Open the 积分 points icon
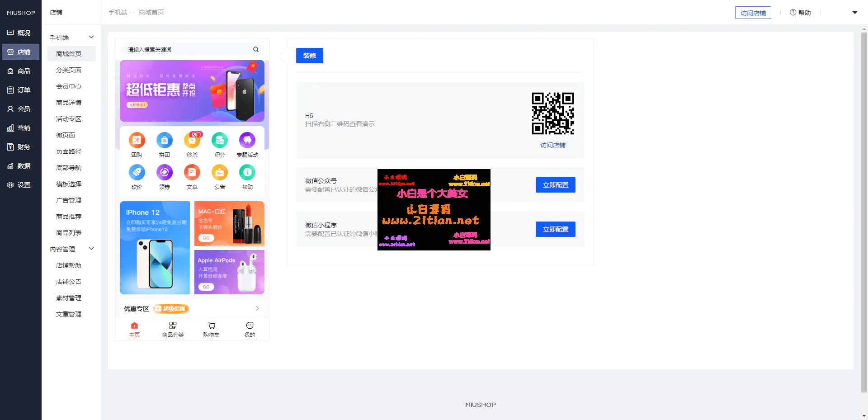Screen dimensions: 868x420 [x=220, y=141]
